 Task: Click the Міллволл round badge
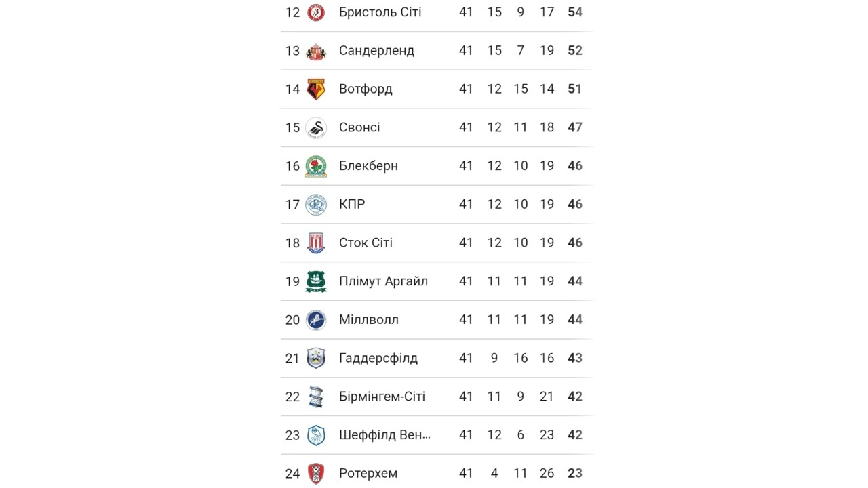point(315,320)
